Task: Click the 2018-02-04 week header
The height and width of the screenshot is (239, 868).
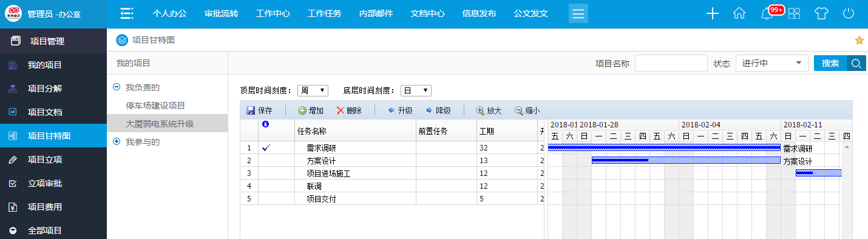Action: point(730,124)
